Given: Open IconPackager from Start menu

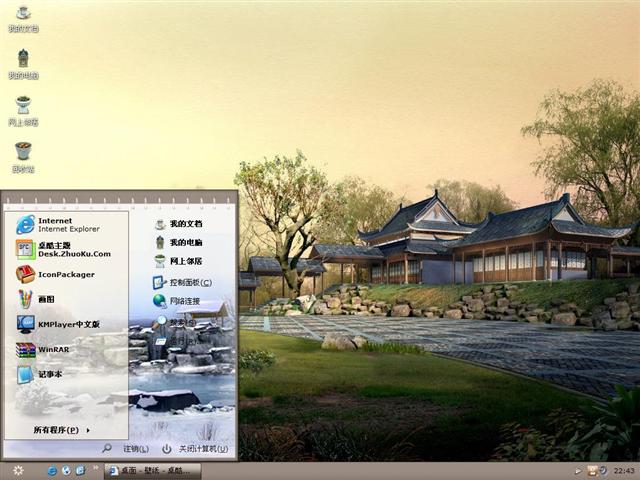Looking at the screenshot, I should click(56, 274).
